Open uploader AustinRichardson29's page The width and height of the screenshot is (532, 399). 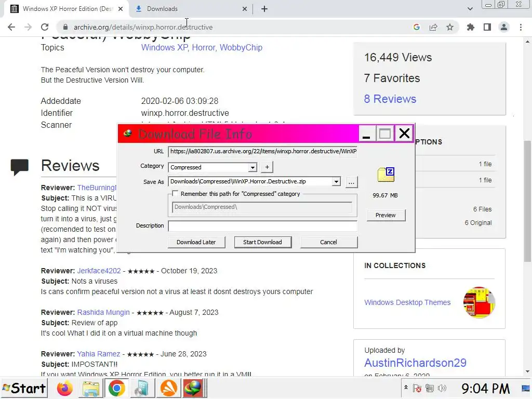pyautogui.click(x=415, y=363)
